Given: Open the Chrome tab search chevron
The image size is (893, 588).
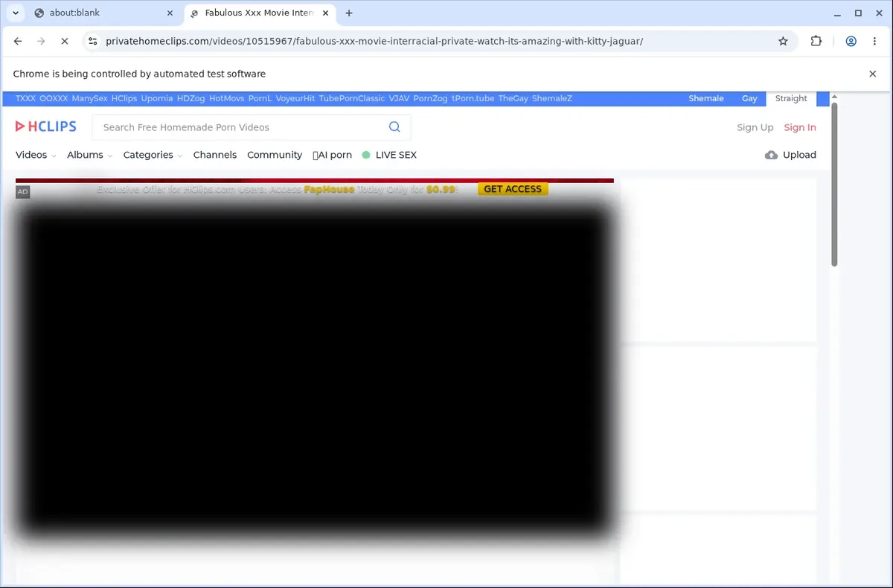Looking at the screenshot, I should [x=15, y=13].
